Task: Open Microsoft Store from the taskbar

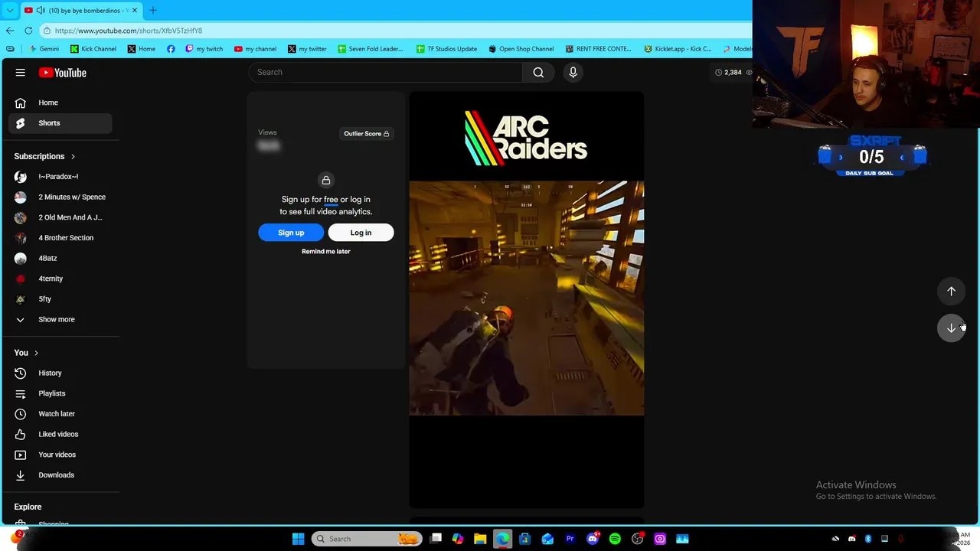Action: (524, 539)
